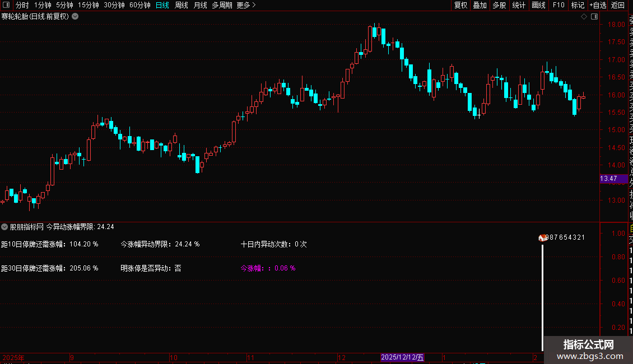
Task: Click 今涨幅异动界限 24.24% text
Action: [160, 244]
